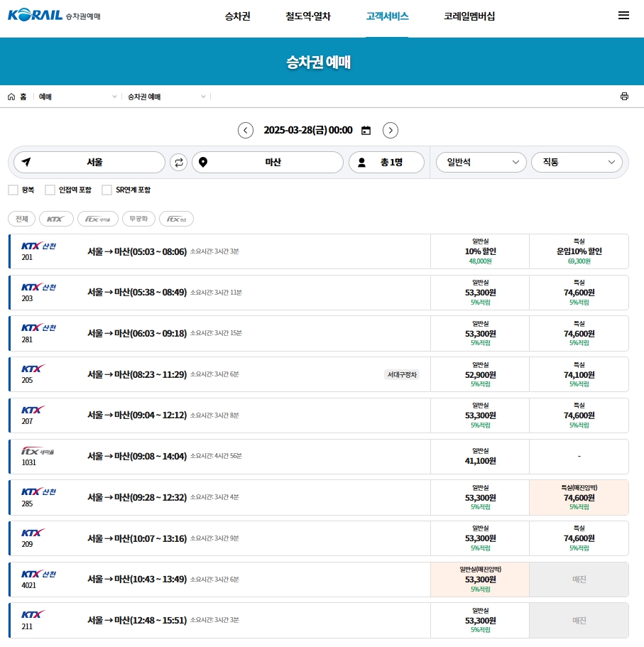The image size is (644, 647).
Task: Go to home via house icon
Action: 11,97
